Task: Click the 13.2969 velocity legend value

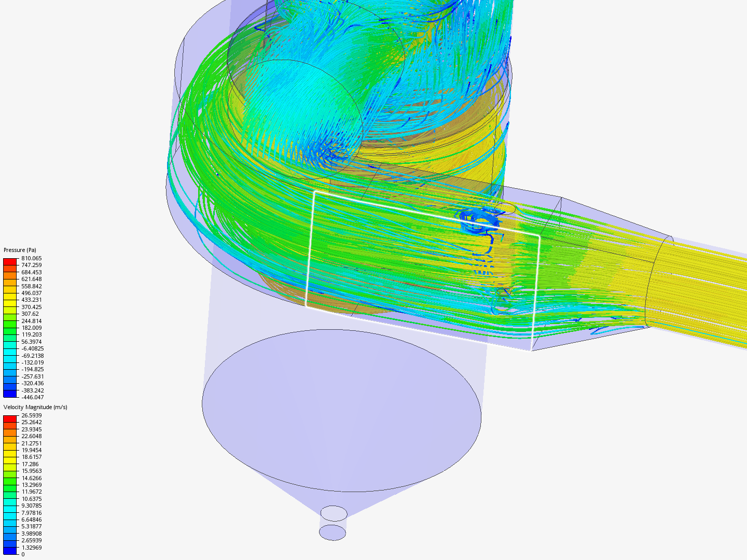Action: (32, 485)
